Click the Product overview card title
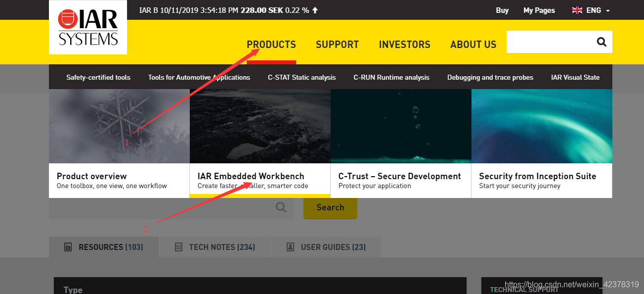Image resolution: width=644 pixels, height=294 pixels. (92, 176)
